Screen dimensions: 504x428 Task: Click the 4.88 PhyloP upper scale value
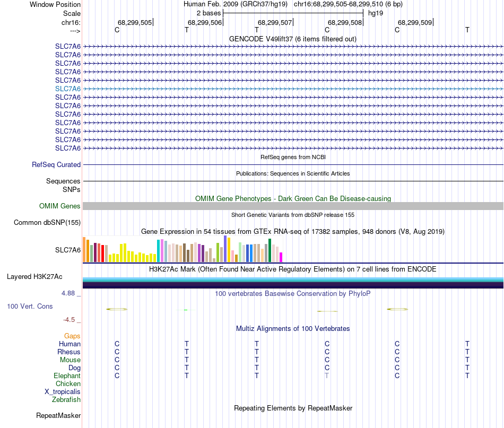(x=68, y=293)
